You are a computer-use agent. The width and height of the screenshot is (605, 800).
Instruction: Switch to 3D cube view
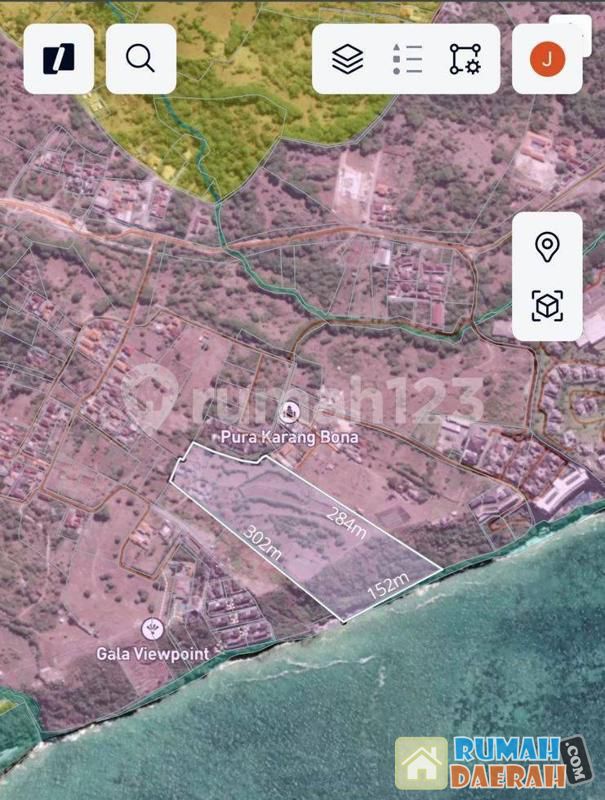547,306
